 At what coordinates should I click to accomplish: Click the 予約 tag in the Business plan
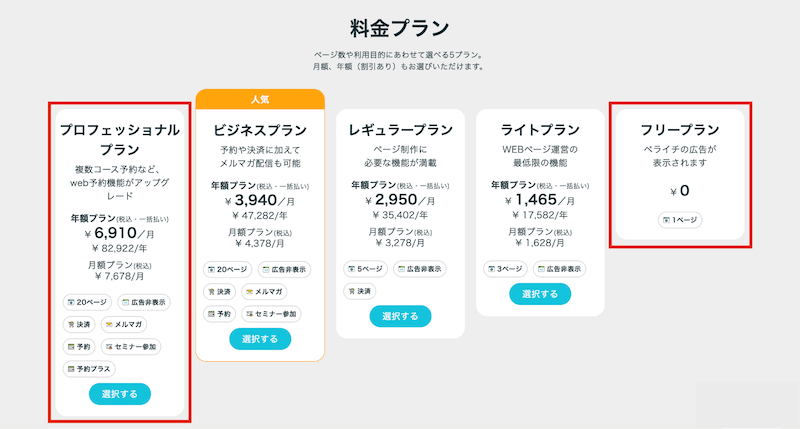(219, 313)
